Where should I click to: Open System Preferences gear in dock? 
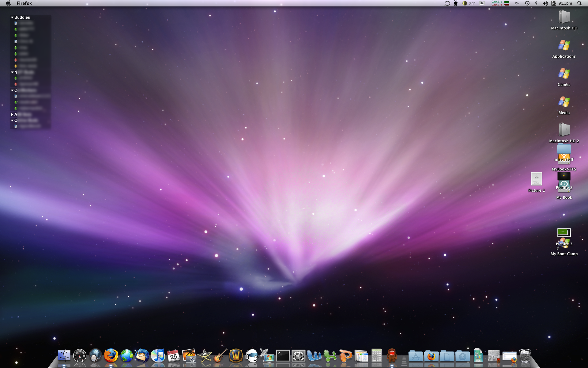298,356
